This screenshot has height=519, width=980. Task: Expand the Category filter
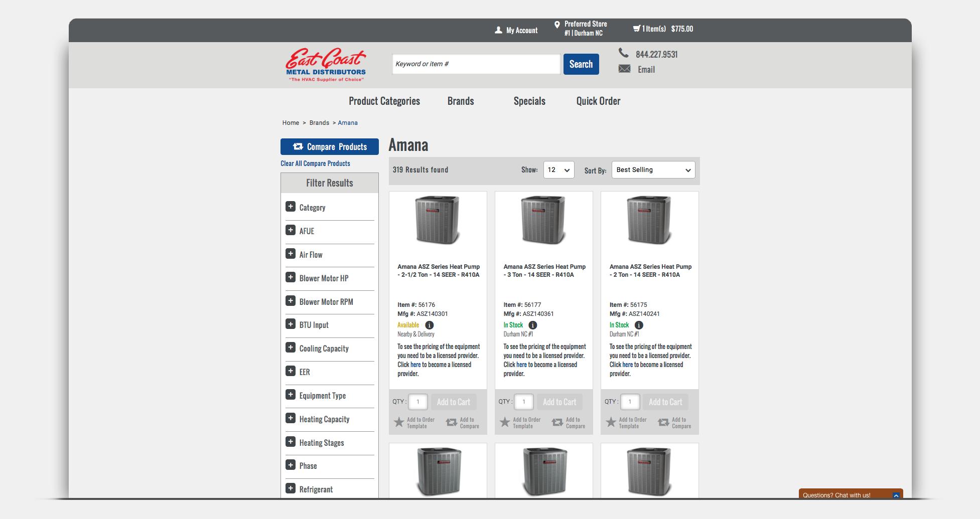[290, 207]
